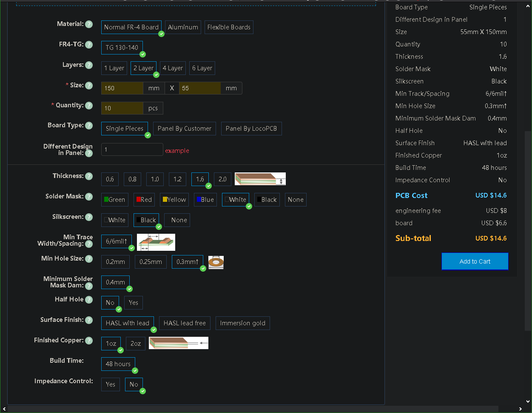The width and height of the screenshot is (532, 413).
Task: Select Immersion gold surface finish
Action: pos(242,323)
